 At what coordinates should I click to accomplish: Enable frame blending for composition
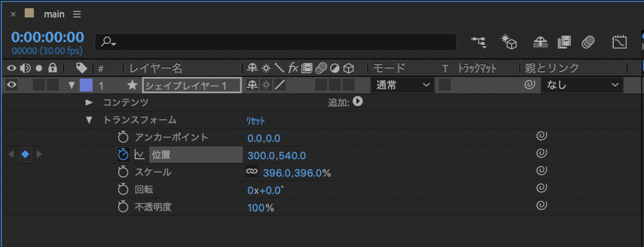[564, 42]
